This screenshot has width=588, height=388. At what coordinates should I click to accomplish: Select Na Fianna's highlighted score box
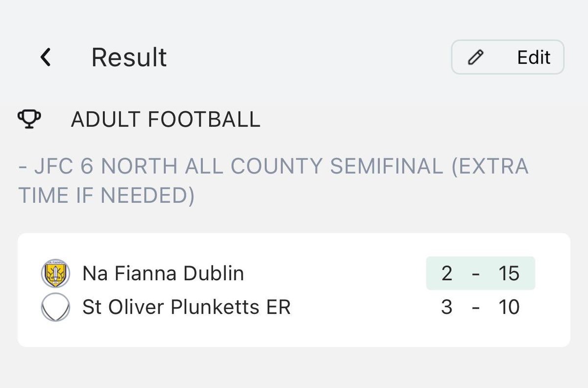coord(480,273)
